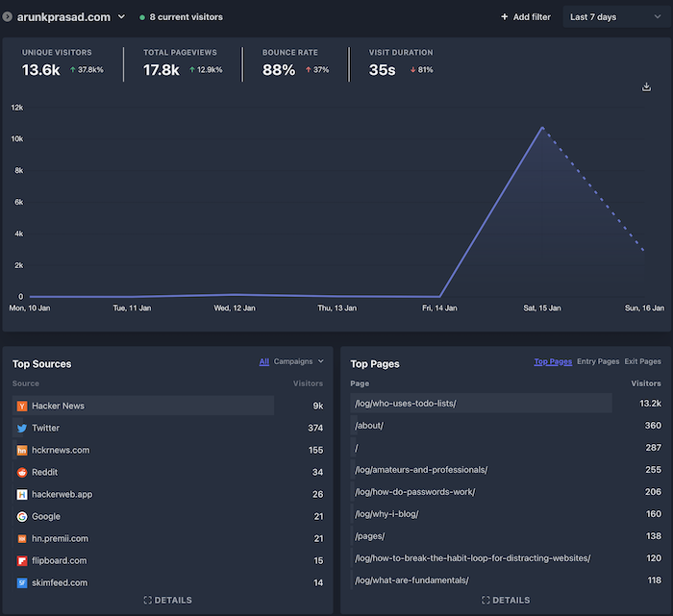The image size is (673, 616).
Task: Click the Sun, 16 Jan axis label
Action: click(644, 308)
